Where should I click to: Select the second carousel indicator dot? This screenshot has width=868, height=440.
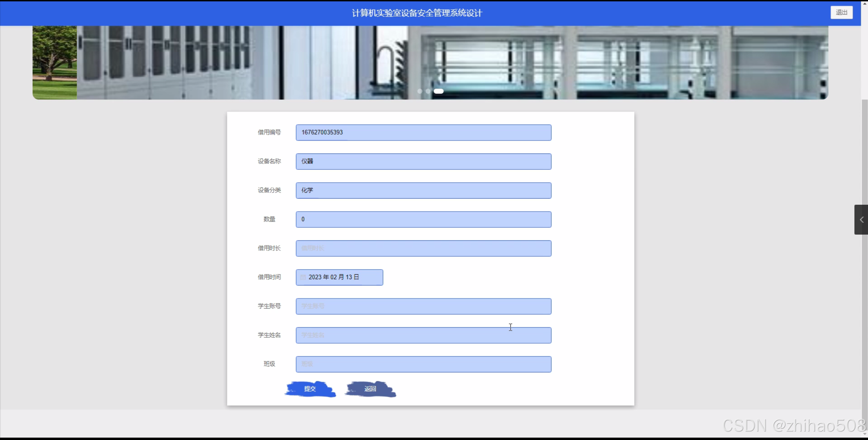[428, 91]
